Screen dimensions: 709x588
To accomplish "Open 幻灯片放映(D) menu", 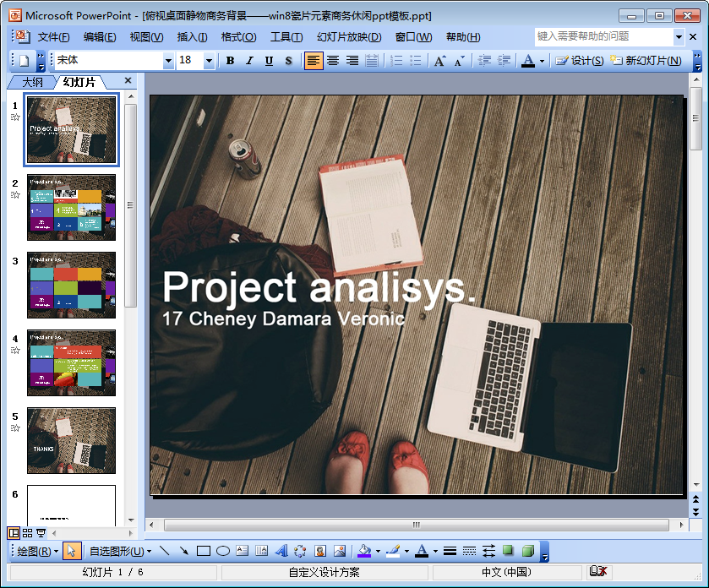I will coord(349,37).
